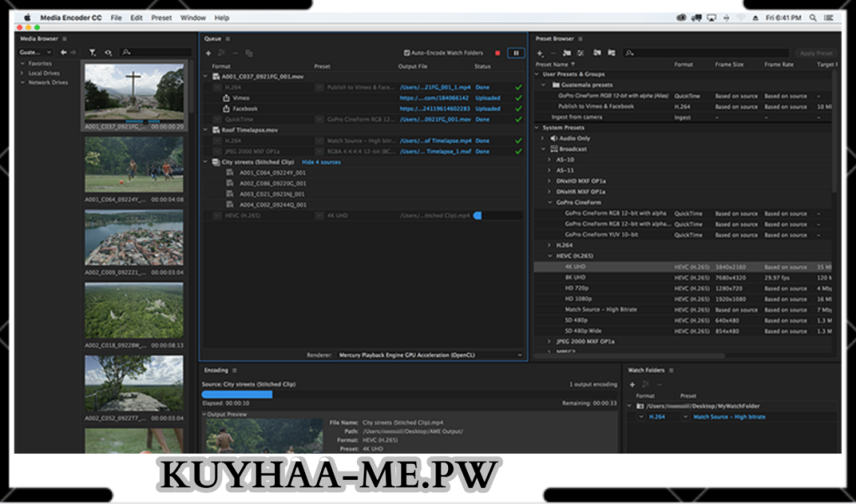The image size is (856, 504).
Task: Open the Watch Folders panel menu
Action: (671, 370)
